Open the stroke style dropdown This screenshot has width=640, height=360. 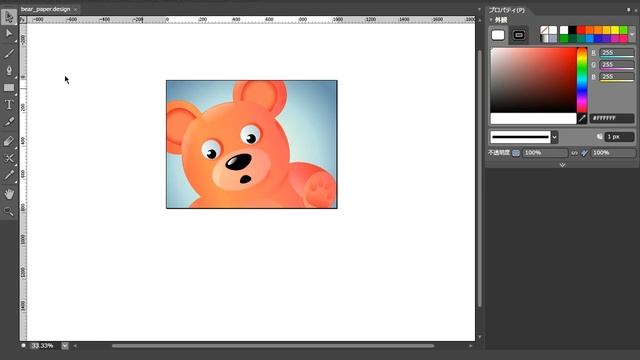coord(554,137)
